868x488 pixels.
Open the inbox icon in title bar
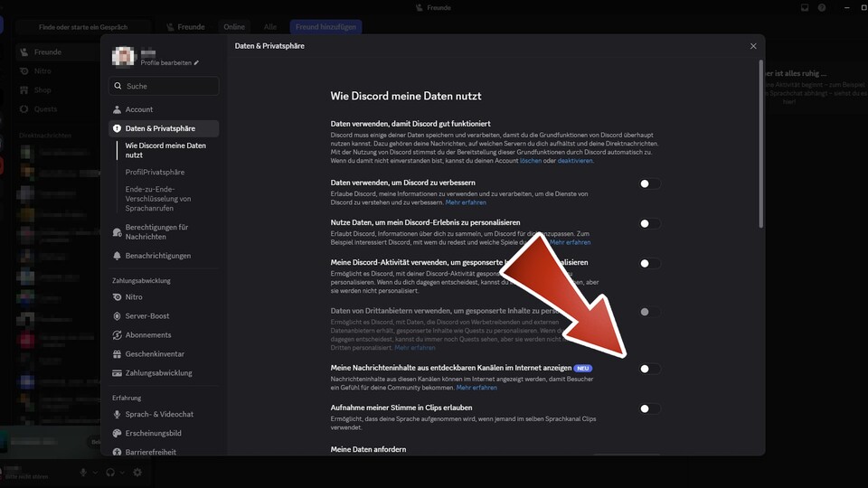pyautogui.click(x=805, y=8)
